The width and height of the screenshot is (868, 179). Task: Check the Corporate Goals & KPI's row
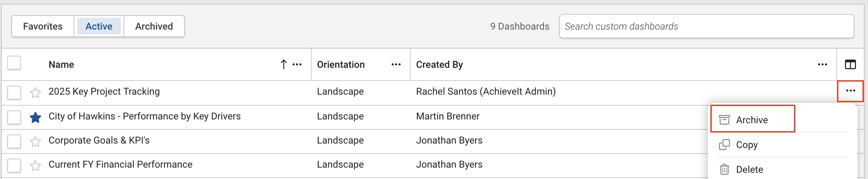[14, 141]
